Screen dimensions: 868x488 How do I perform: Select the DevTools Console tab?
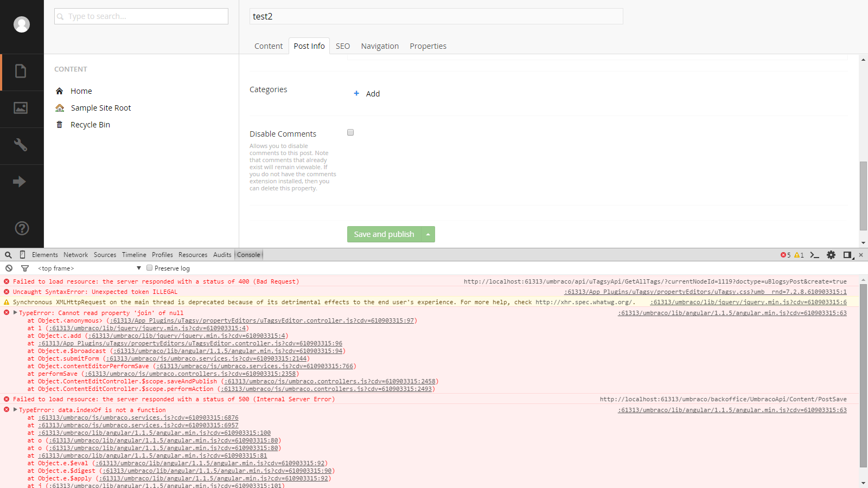248,255
